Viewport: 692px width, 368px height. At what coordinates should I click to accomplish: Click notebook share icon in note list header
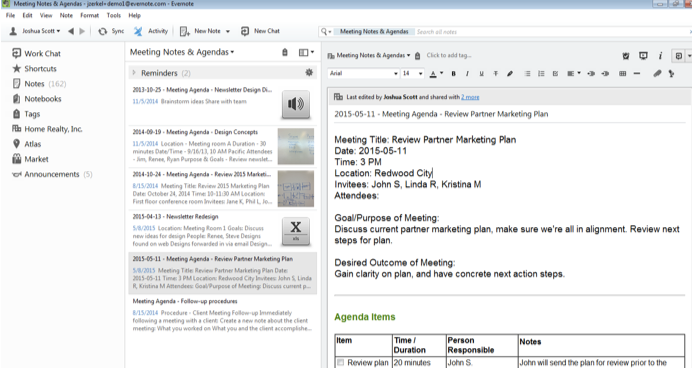tap(285, 52)
